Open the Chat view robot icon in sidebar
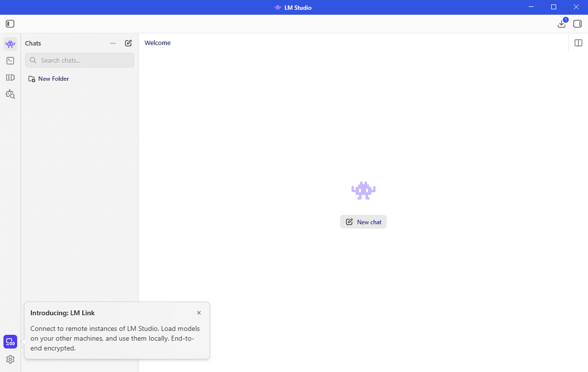The width and height of the screenshot is (588, 372). [10, 44]
